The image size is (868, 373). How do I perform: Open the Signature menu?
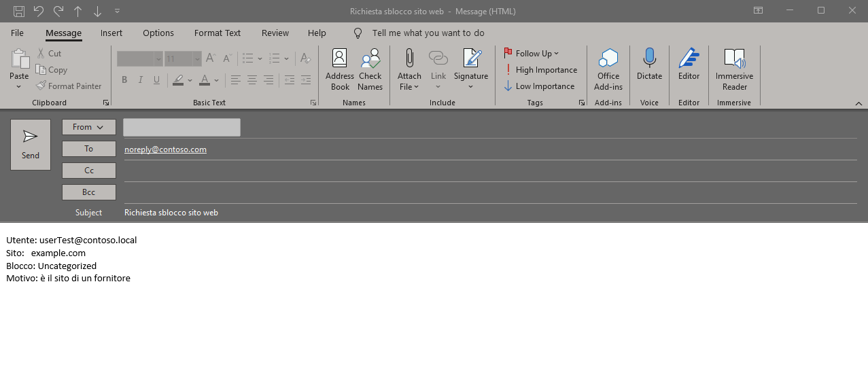[471, 69]
